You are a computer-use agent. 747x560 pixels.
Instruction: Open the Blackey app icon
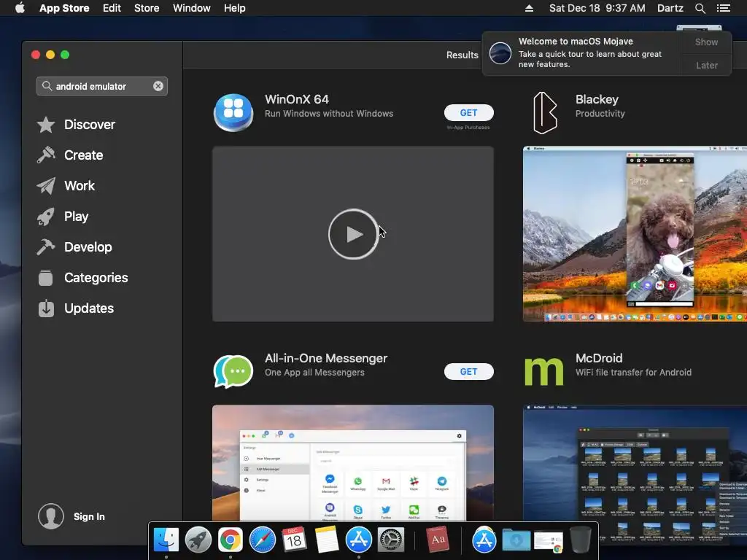(x=544, y=113)
